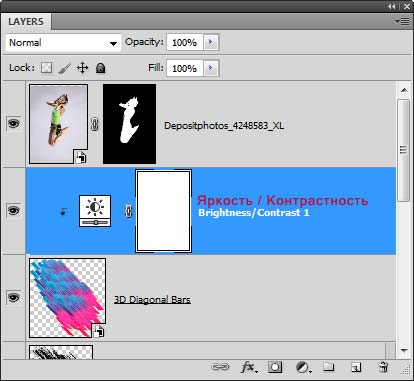Click smart object badge on 3D Diagonal Bars thumbnail
This screenshot has width=414, height=381.
pyautogui.click(x=99, y=331)
